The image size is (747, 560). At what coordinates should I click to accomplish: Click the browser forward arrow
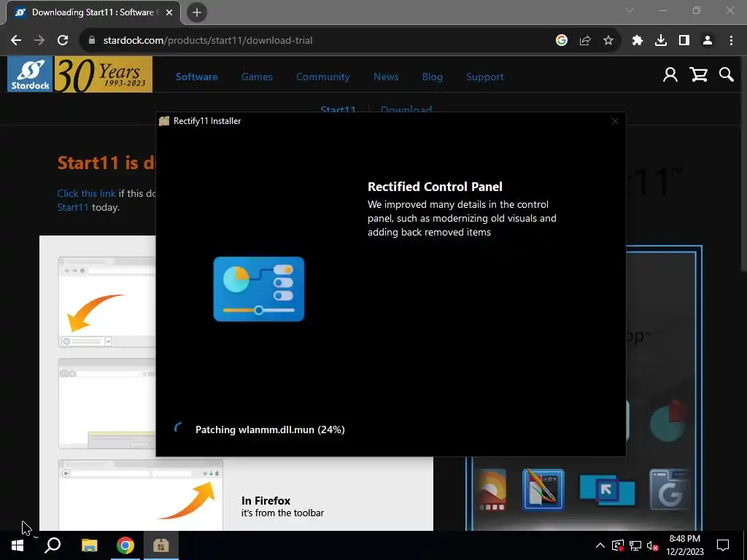39,41
